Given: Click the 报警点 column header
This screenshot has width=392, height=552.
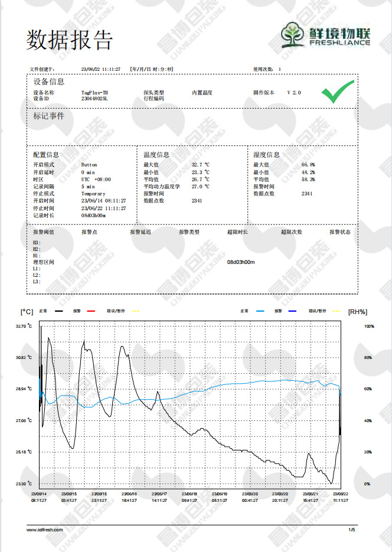Looking at the screenshot, I should click(89, 232).
